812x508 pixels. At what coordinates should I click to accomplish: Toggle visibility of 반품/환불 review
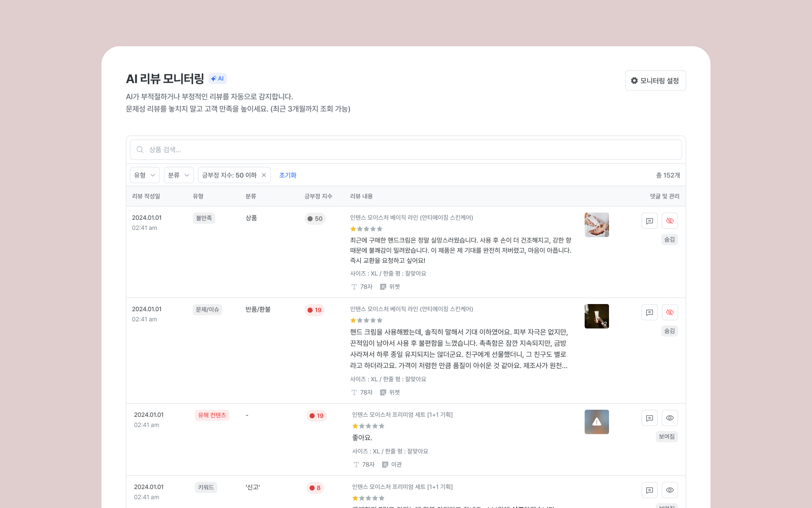pyautogui.click(x=670, y=312)
